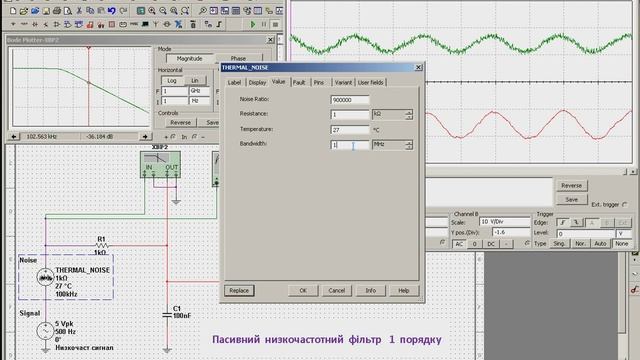Viewport: 640px width, 360px height.
Task: Select 0 coupling for Channel B
Action: click(474, 244)
